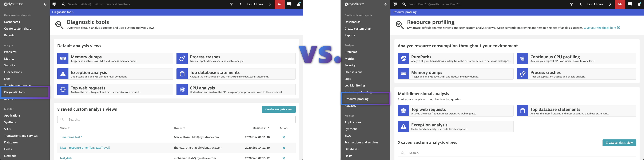Open Create custom chart in right sidebar

(358, 29)
